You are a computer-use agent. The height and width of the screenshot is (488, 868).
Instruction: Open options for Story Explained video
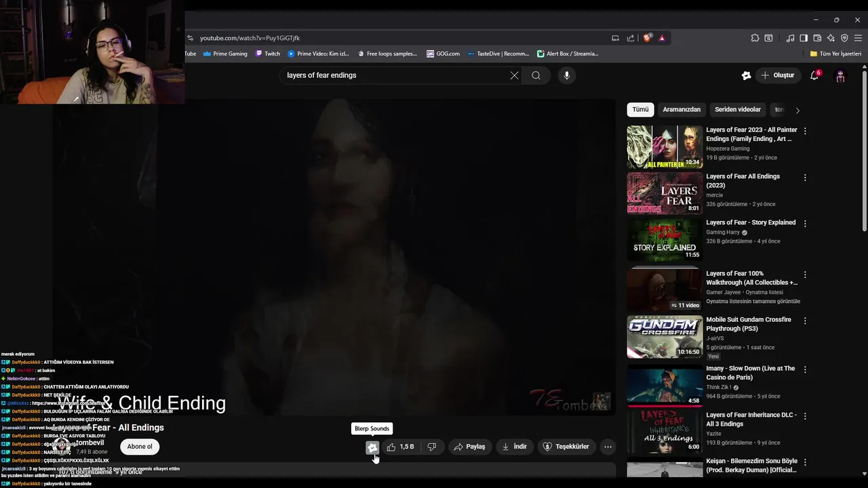pyautogui.click(x=805, y=224)
